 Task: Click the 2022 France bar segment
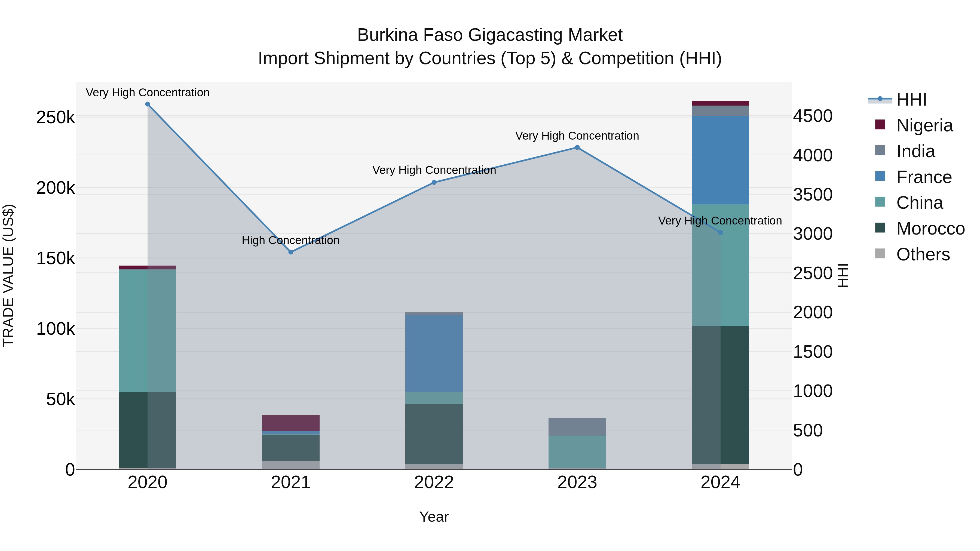pos(434,354)
